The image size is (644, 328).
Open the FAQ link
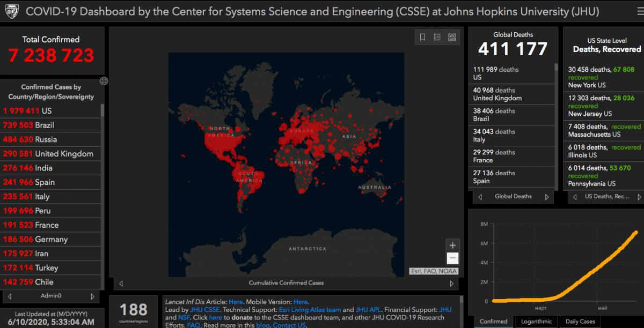194,325
